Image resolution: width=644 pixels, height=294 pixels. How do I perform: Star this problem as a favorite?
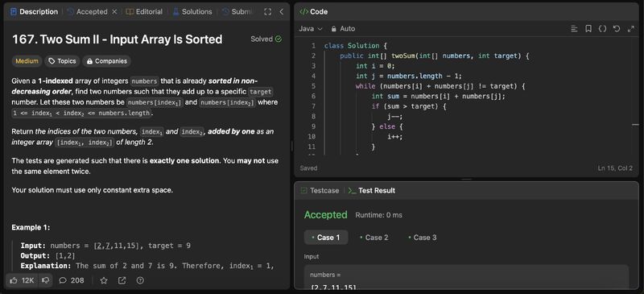[104, 280]
